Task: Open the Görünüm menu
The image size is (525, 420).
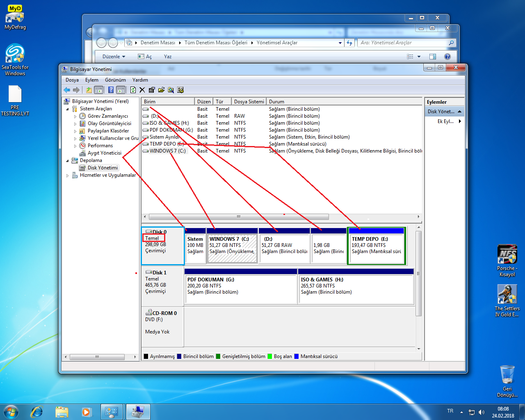Action: point(115,80)
